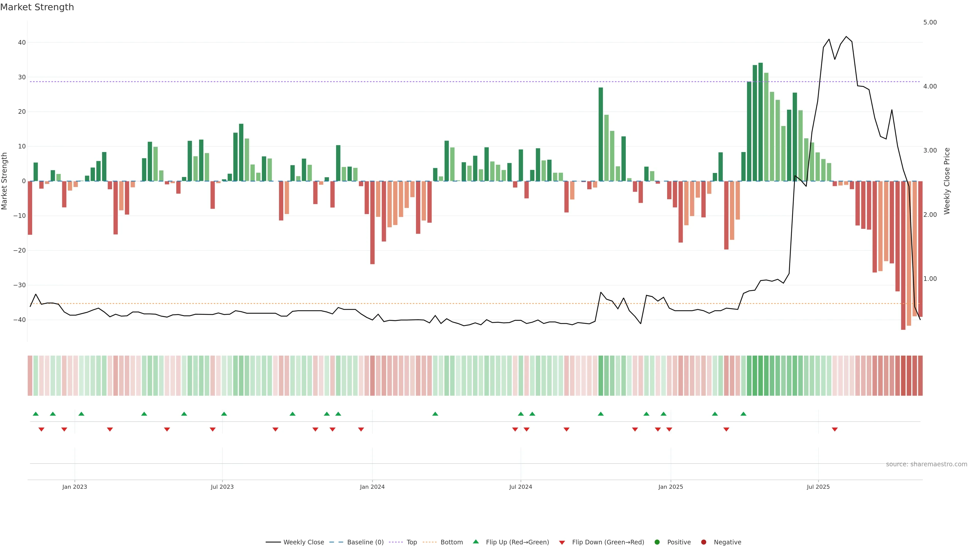Click the Weekly Close Price axis title
980x551 pixels.
pos(947,181)
